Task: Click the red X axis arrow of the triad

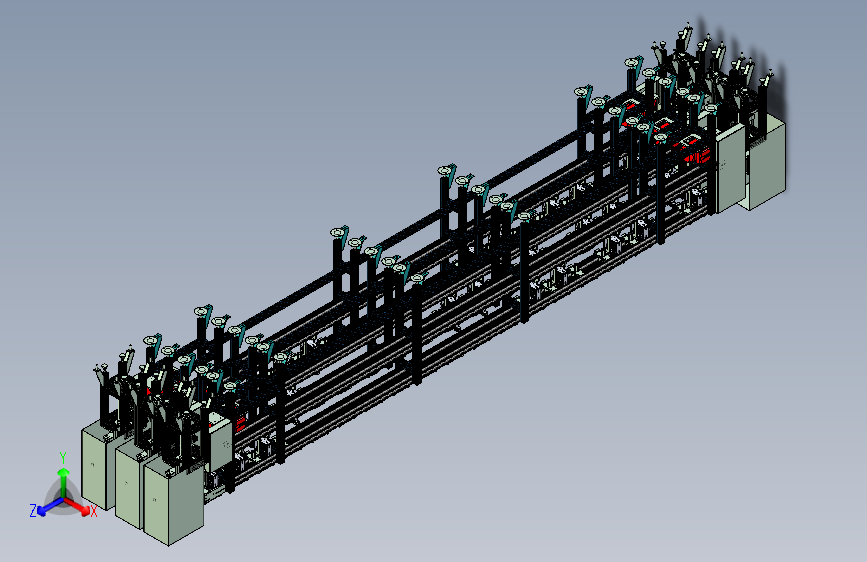Action: (78, 506)
